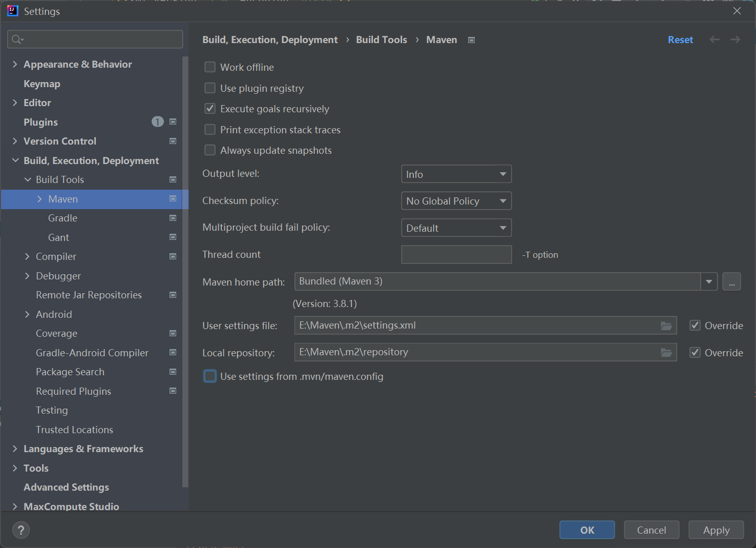This screenshot has height=548, width=756.
Task: Click the project-level icon on Required Plugins row
Action: 173,391
